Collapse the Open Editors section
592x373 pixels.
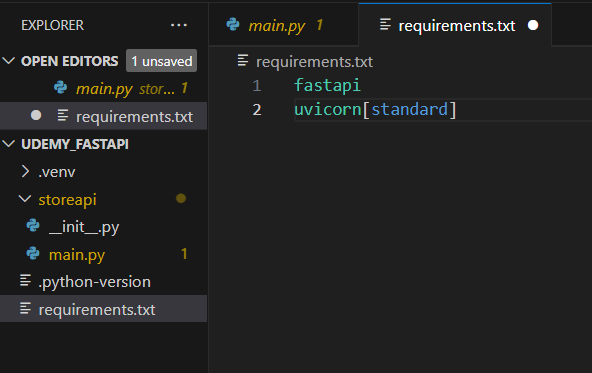click(x=8, y=60)
